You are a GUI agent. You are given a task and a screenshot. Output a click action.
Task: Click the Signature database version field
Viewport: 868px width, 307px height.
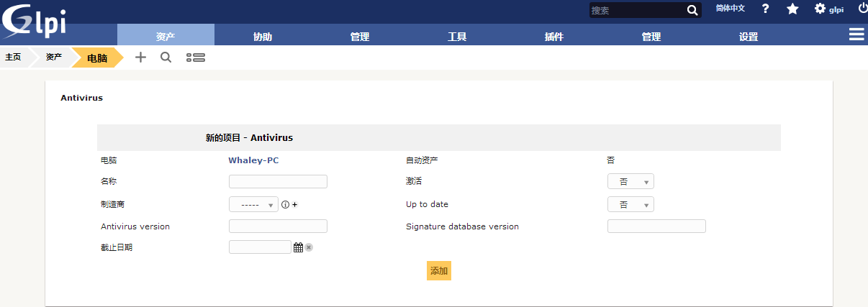point(656,226)
